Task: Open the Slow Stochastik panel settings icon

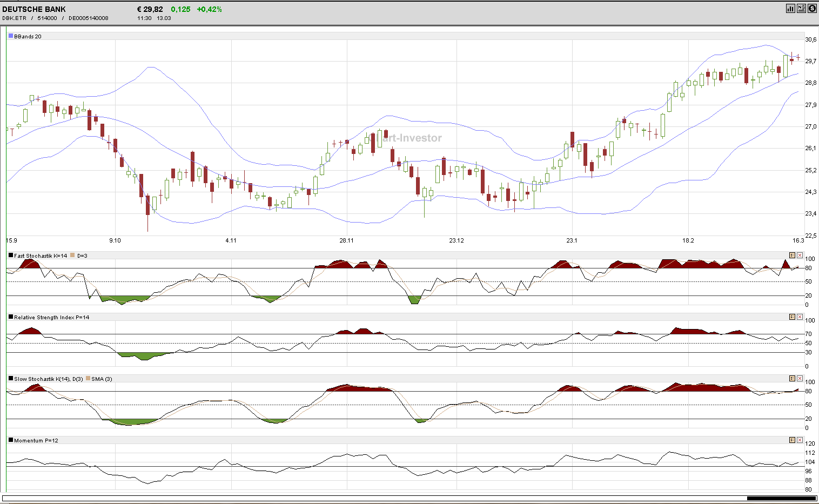Action: pyautogui.click(x=792, y=379)
